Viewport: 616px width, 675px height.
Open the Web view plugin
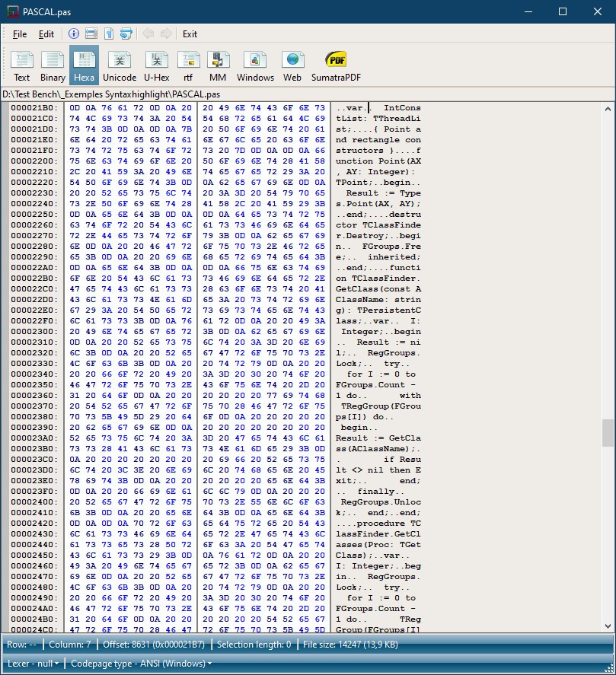coord(292,65)
